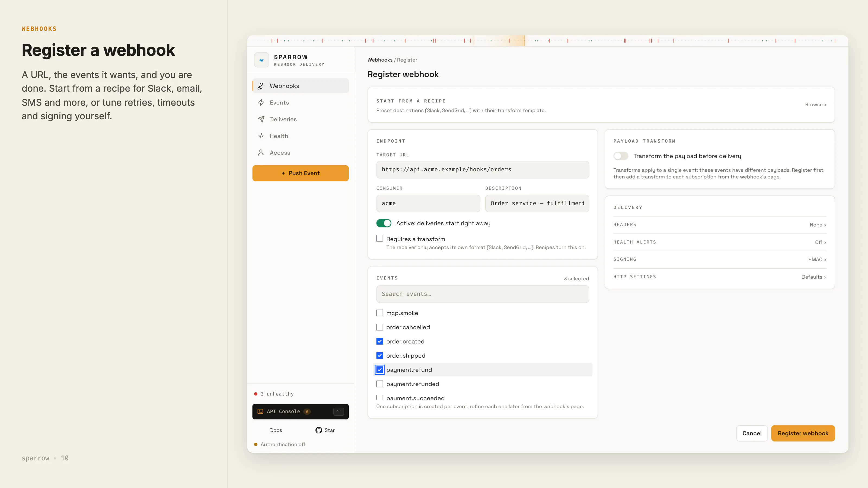Open the Access section in sidebar
This screenshot has width=868, height=488.
(301, 153)
